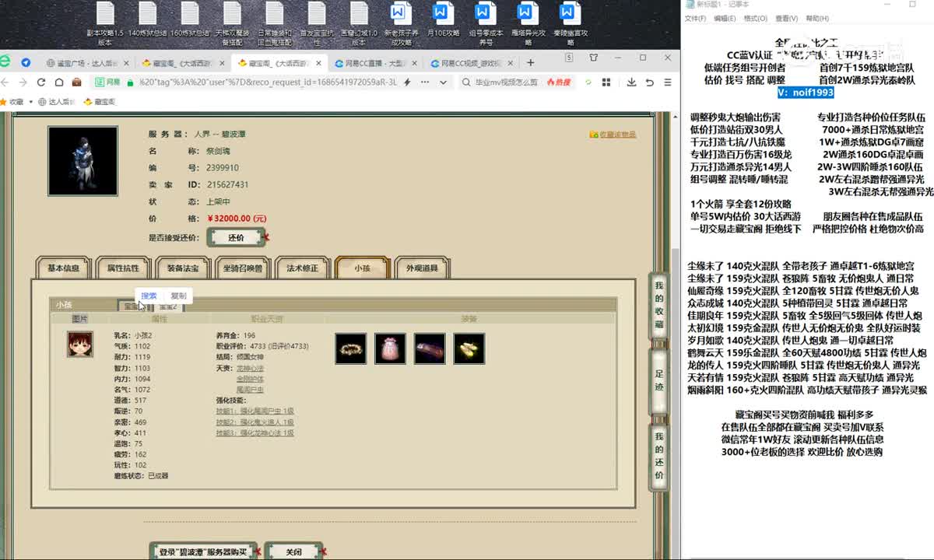Open the 基本信息 tab
This screenshot has height=560, width=934.
pos(63,268)
